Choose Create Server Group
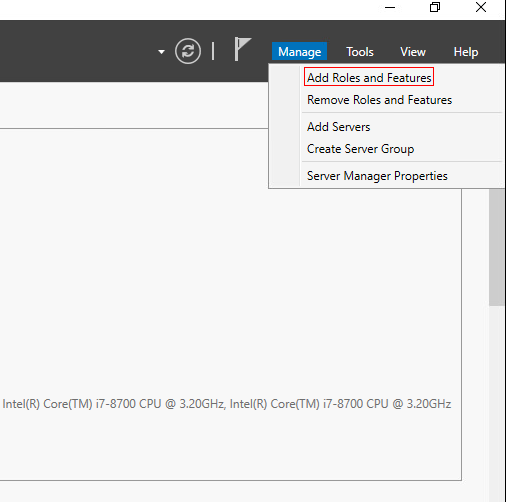506x502 pixels. pos(360,149)
